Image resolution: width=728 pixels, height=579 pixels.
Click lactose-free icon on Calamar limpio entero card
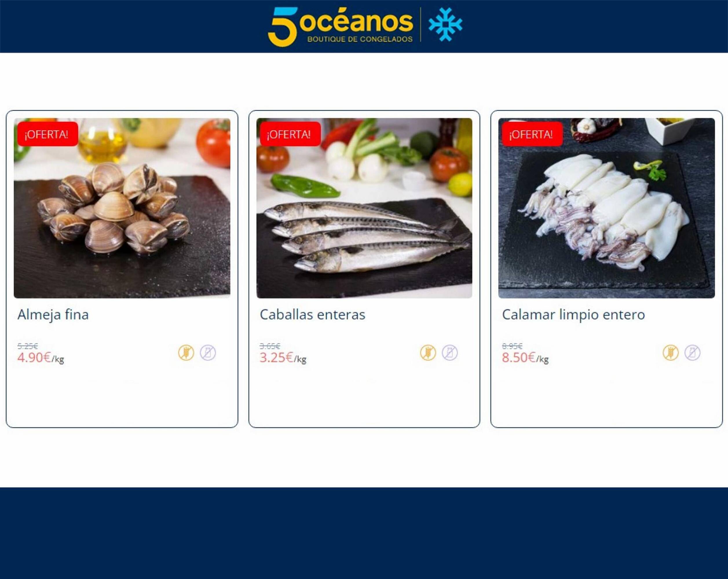[x=693, y=353]
